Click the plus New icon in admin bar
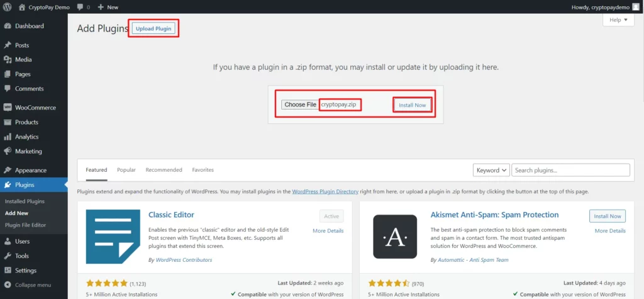The height and width of the screenshot is (299, 644). (x=101, y=7)
